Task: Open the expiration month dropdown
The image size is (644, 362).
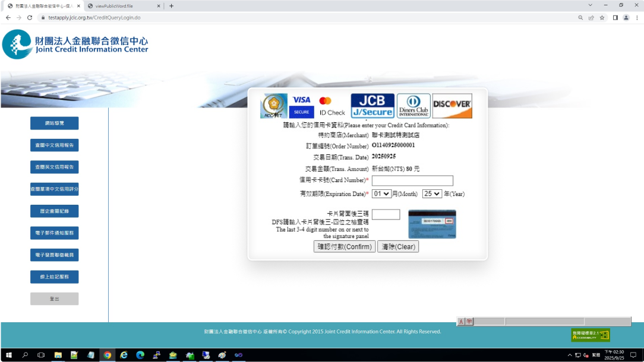Action: (x=381, y=194)
